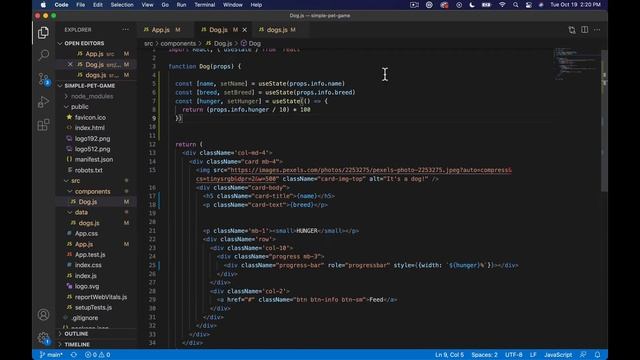This screenshot has width=640, height=360.
Task: Click the code minimap preview
Action: tap(576, 64)
